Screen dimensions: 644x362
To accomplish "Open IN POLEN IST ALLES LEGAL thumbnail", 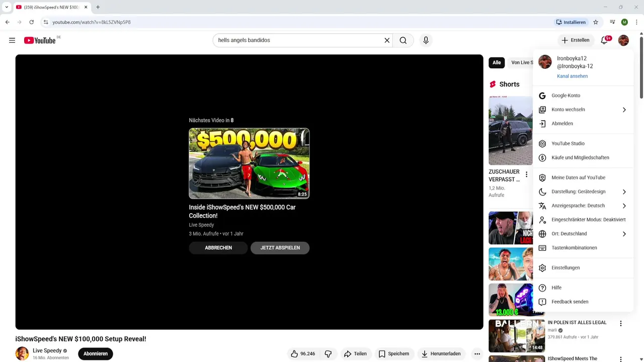I will 517,336.
